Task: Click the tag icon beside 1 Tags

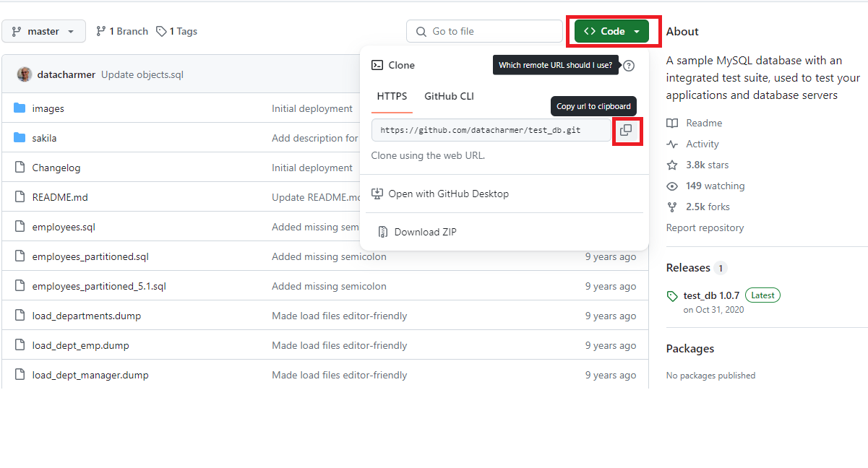Action: click(161, 31)
